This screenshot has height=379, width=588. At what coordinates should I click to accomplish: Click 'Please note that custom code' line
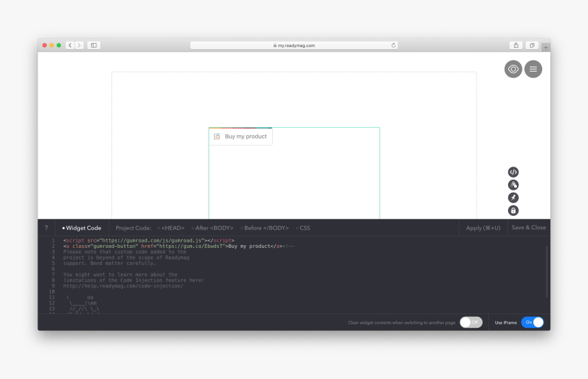coord(124,252)
